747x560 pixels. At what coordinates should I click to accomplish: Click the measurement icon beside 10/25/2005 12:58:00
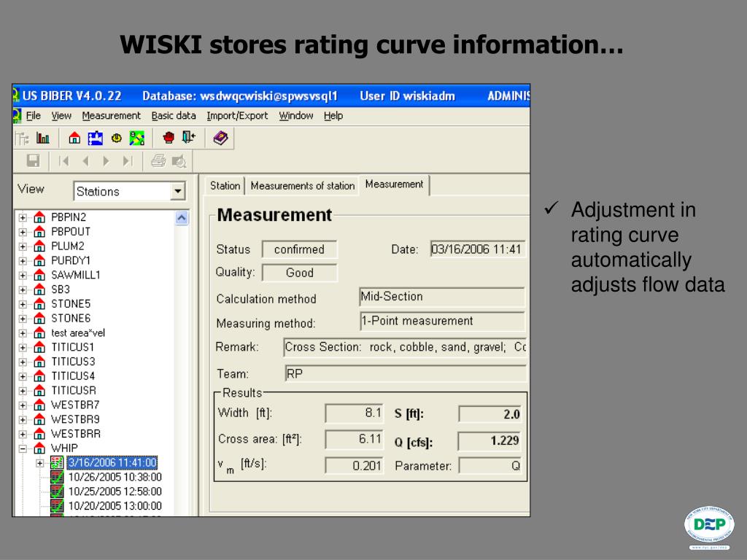57,491
